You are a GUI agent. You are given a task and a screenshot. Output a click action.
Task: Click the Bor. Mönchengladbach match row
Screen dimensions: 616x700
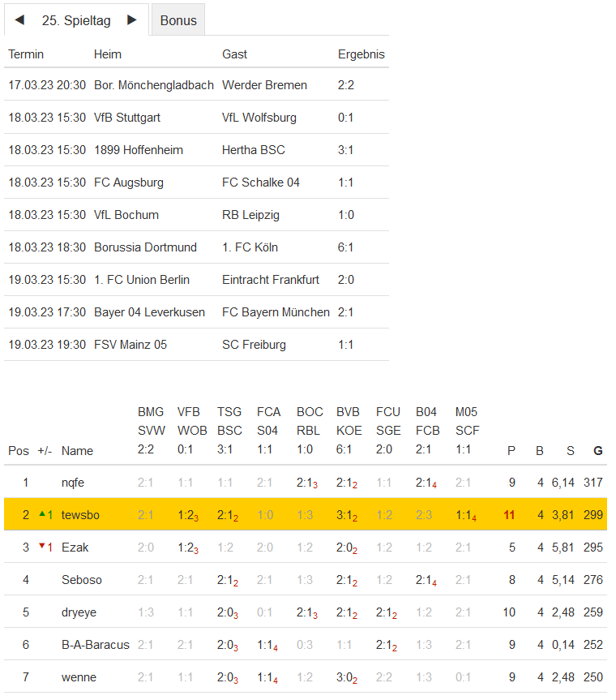tap(153, 85)
